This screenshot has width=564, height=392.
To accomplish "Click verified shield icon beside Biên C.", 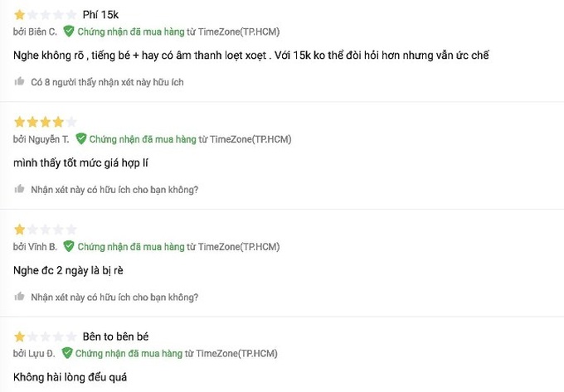I will pyautogui.click(x=69, y=31).
